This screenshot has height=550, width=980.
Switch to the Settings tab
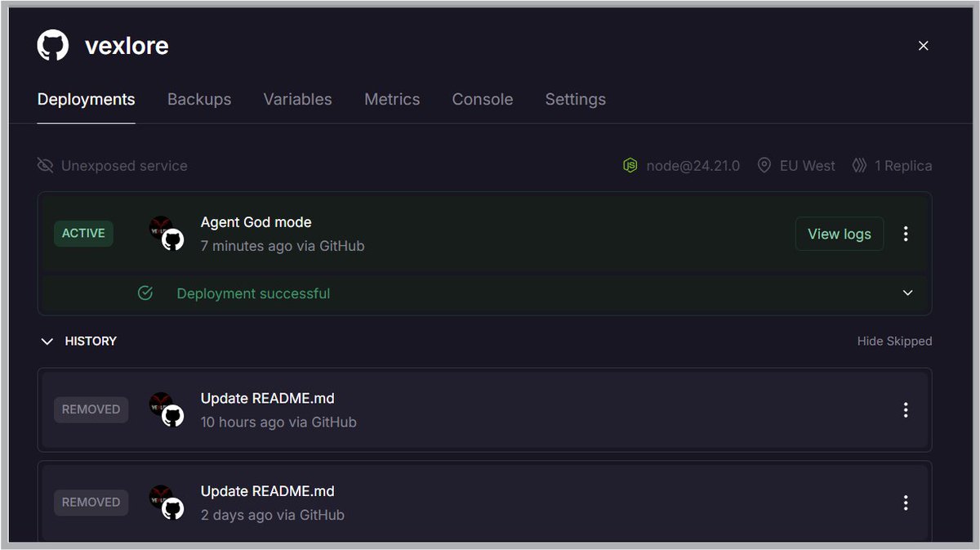pos(576,100)
